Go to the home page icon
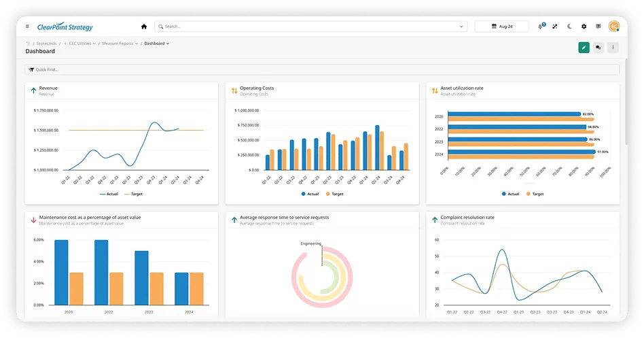The width and height of the screenshot is (644, 338). click(144, 27)
